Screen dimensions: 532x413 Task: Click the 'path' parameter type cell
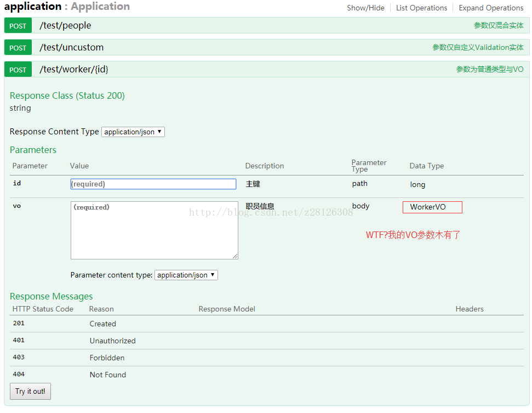pos(359,184)
